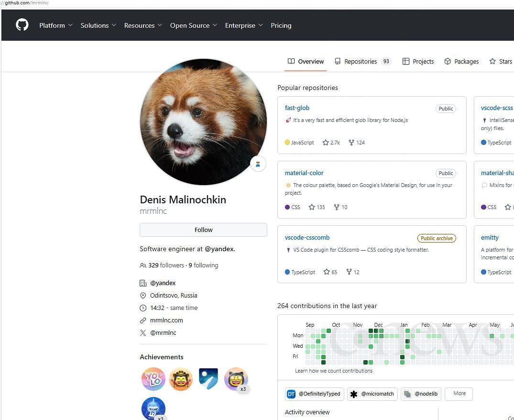View the 9 following list
514x420 pixels.
click(203, 265)
